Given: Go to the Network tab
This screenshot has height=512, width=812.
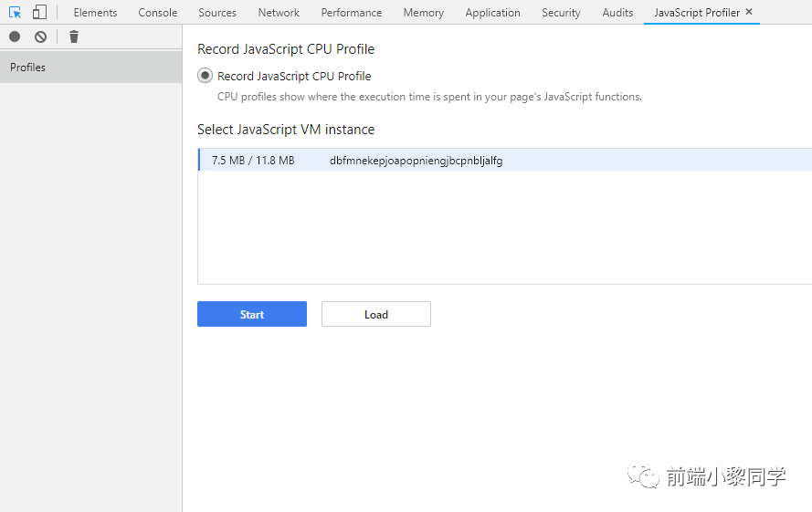Looking at the screenshot, I should pos(279,13).
